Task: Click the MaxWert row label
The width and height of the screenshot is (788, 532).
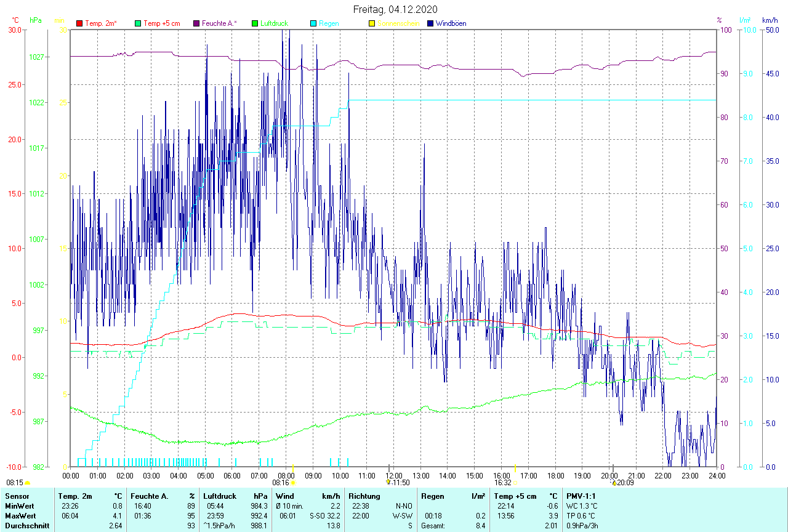Action: [20, 515]
